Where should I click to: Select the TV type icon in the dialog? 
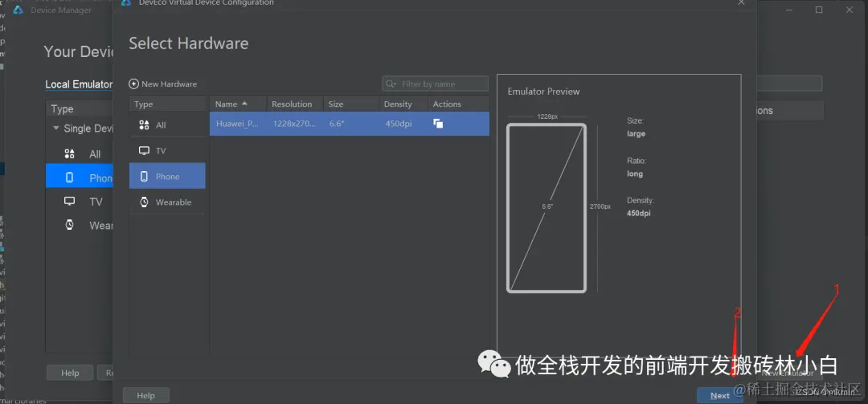(144, 150)
